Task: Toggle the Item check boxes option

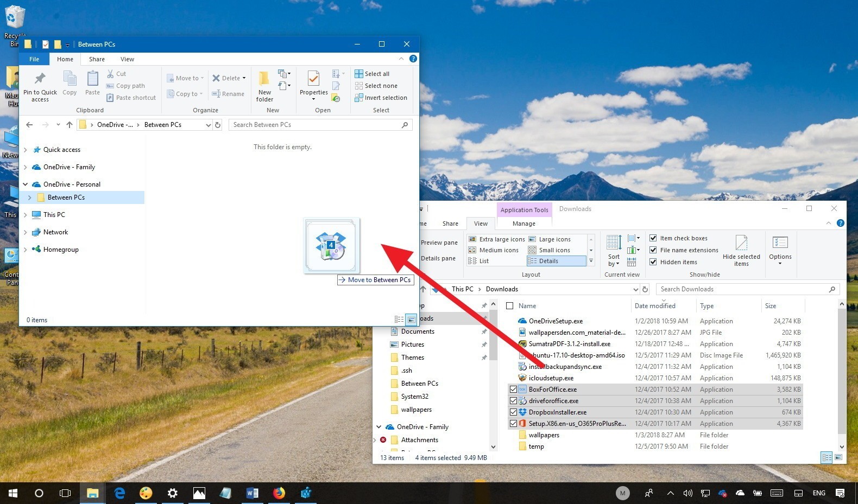Action: point(653,238)
